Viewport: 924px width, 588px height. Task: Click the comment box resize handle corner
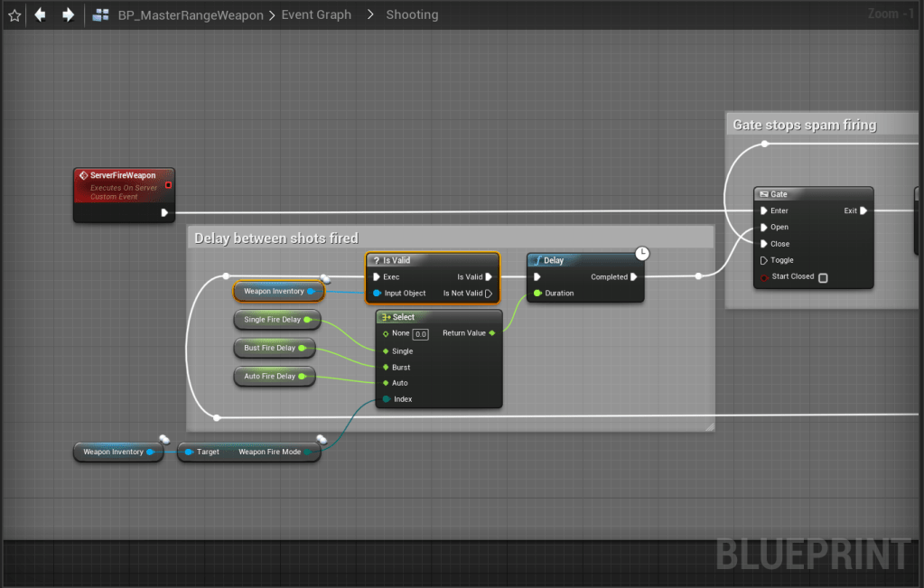710,427
